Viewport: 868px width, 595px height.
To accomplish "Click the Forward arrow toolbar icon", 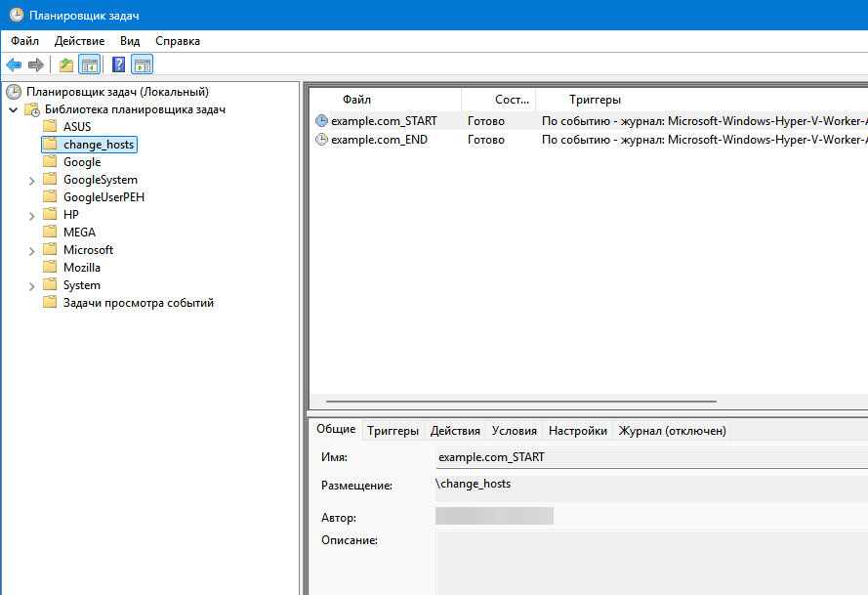I will tap(36, 65).
